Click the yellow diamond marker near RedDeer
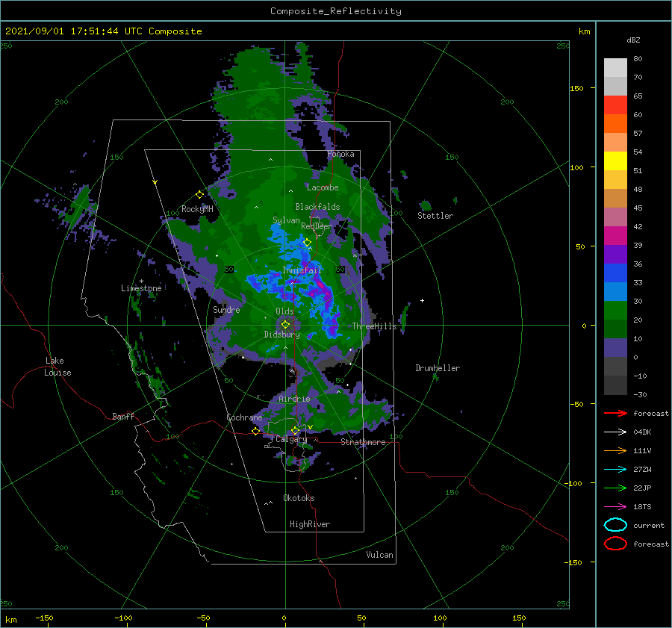The image size is (672, 628). pos(307,243)
